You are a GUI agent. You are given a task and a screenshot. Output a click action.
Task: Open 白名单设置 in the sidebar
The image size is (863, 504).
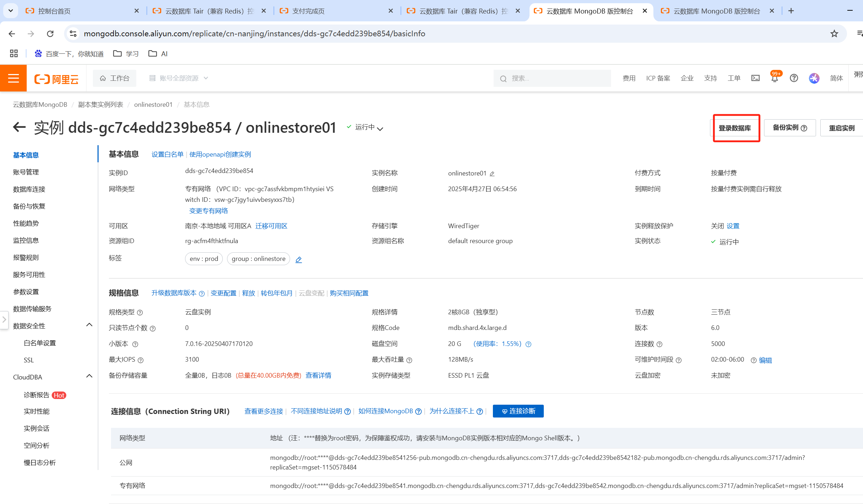[x=40, y=343]
